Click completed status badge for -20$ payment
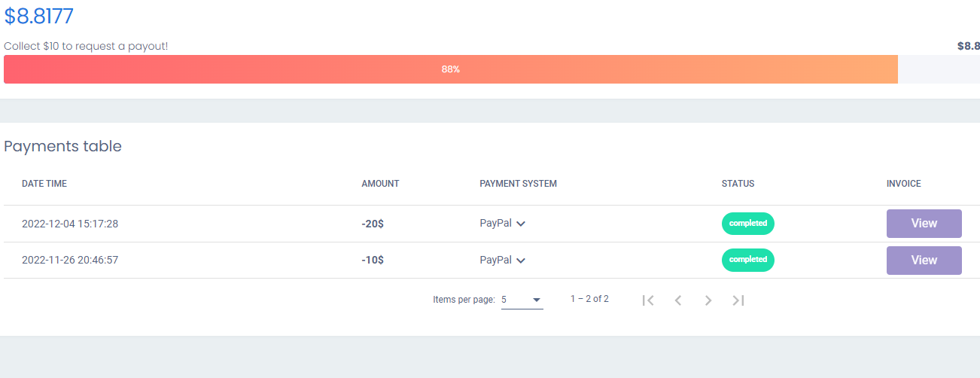Screen dimensions: 980x378 [x=748, y=224]
